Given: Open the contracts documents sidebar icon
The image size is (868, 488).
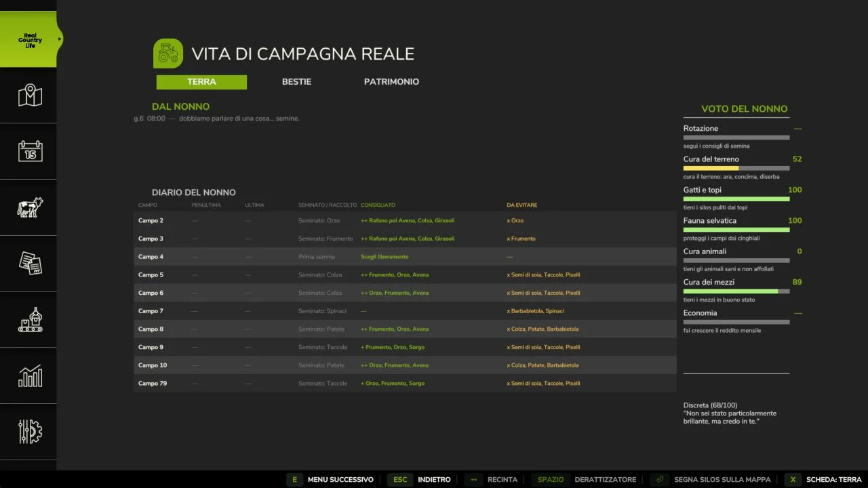Looking at the screenshot, I should click(x=30, y=263).
